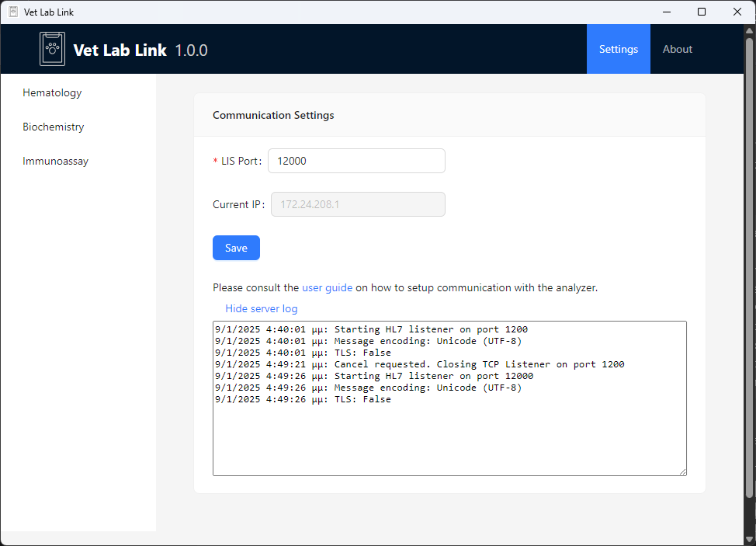756x546 pixels.
Task: Minimize the Vet Lab Link window
Action: [x=667, y=12]
